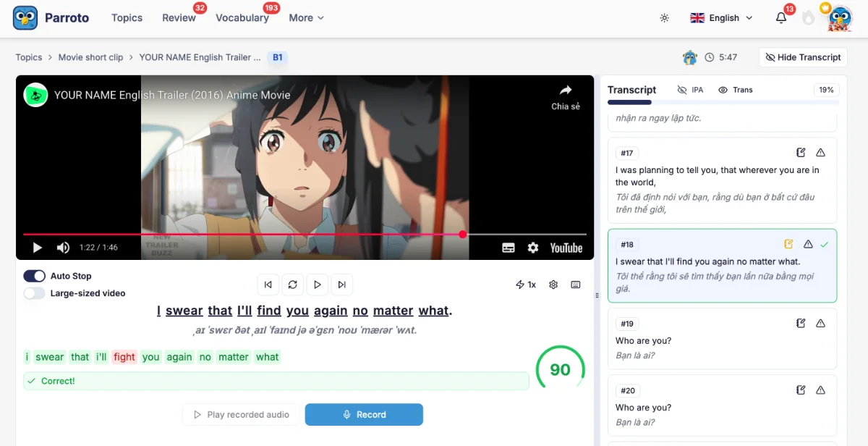Skip to the next sentence
Image resolution: width=868 pixels, height=446 pixels.
pyautogui.click(x=341, y=285)
